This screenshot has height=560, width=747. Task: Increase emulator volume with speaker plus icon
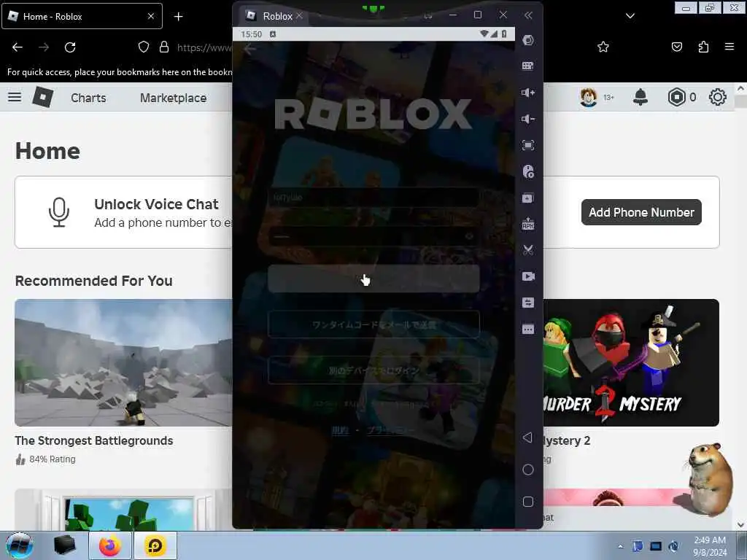click(x=528, y=93)
